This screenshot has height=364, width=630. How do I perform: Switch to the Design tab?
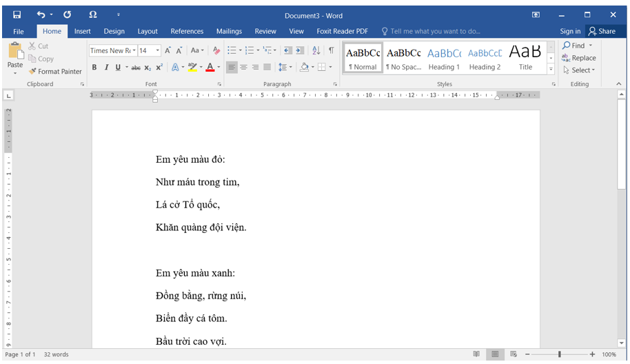click(114, 31)
